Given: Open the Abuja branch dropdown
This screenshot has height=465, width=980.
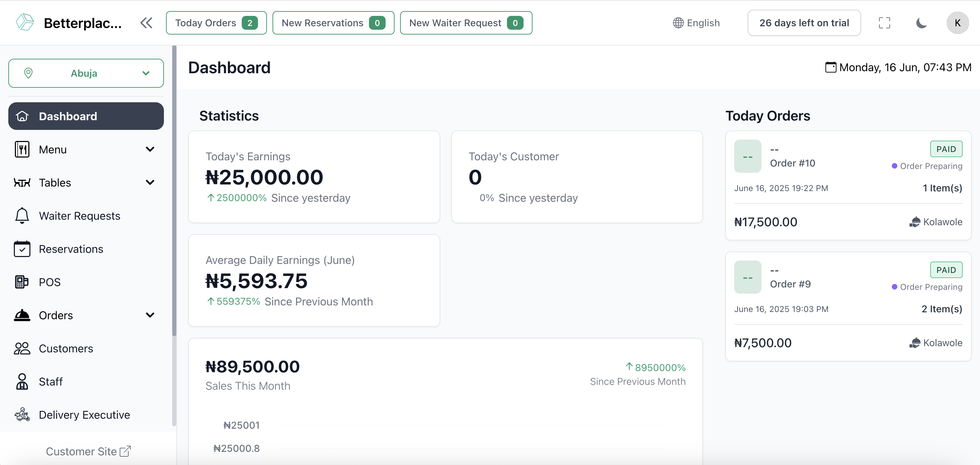Looking at the screenshot, I should click(x=86, y=73).
